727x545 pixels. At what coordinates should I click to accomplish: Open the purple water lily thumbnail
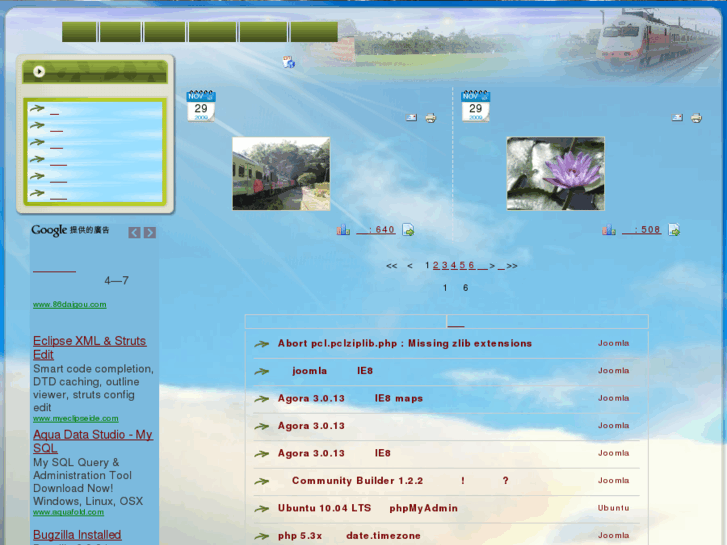click(x=555, y=173)
